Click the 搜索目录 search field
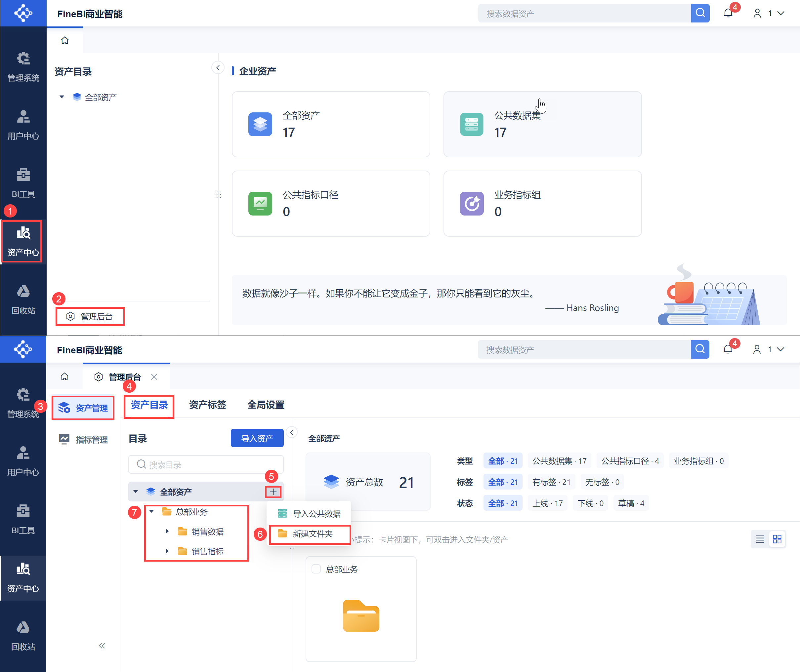Viewport: 800px width, 672px height. point(206,464)
